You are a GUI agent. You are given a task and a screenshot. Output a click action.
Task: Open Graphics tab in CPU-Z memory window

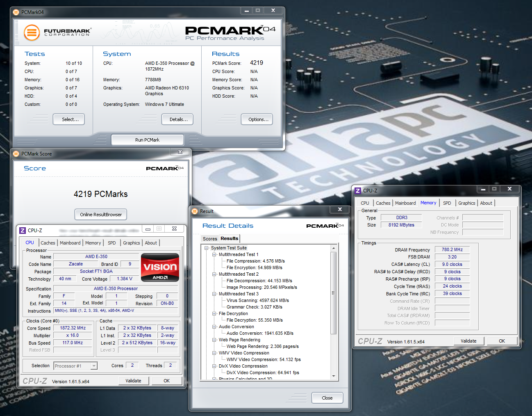coord(466,203)
